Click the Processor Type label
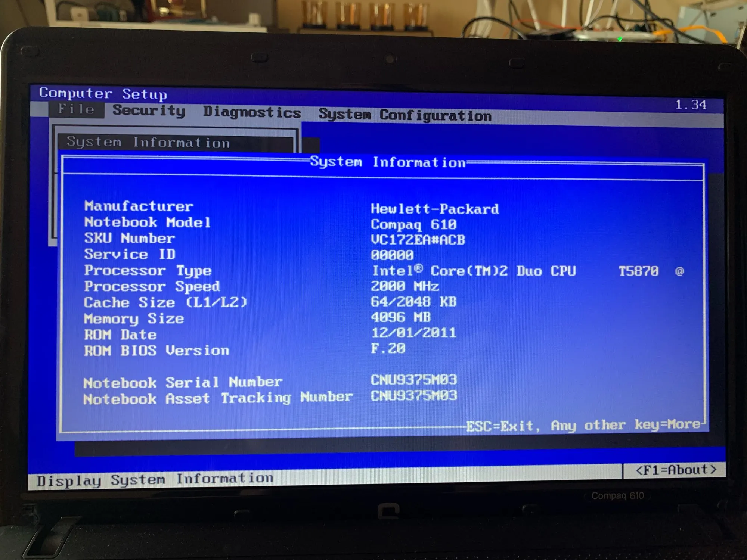 point(148,271)
